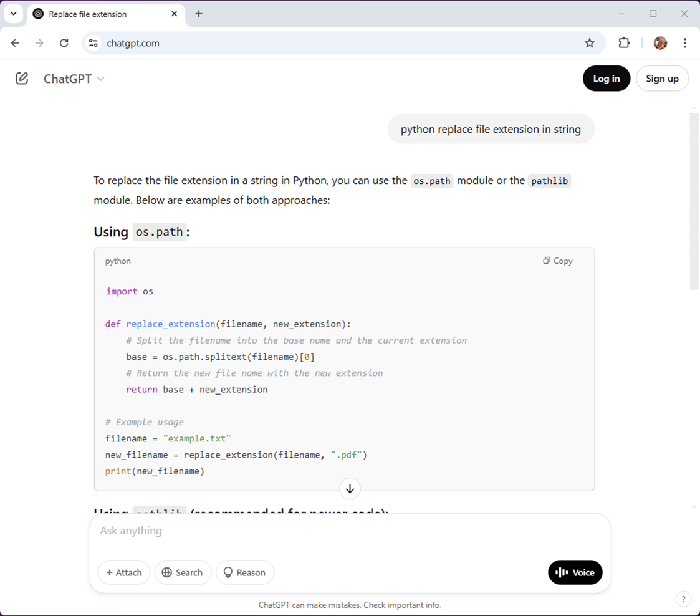Click the Log in button
Image resolution: width=700 pixels, height=616 pixels.
pyautogui.click(x=606, y=79)
